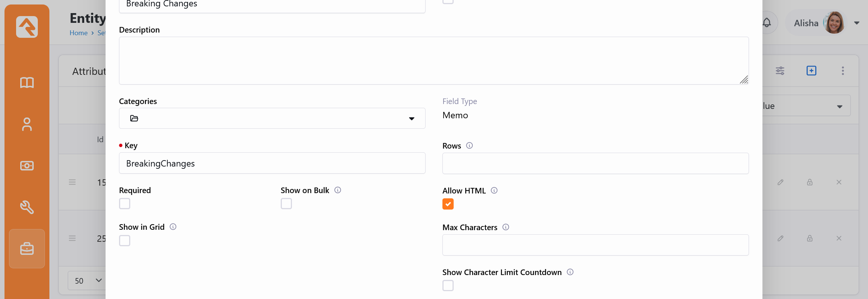The image size is (868, 299).
Task: Click the Rock RMS logo icon
Action: click(27, 27)
